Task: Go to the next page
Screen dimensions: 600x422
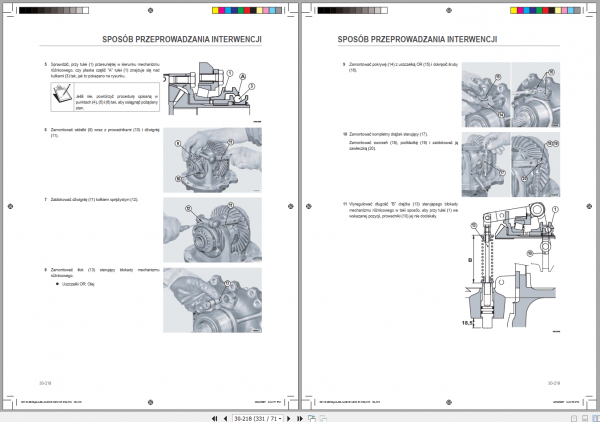Action: [289, 419]
